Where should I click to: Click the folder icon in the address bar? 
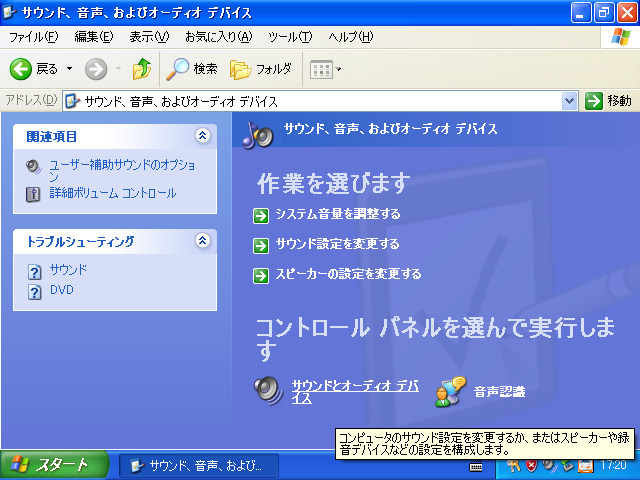point(72,101)
